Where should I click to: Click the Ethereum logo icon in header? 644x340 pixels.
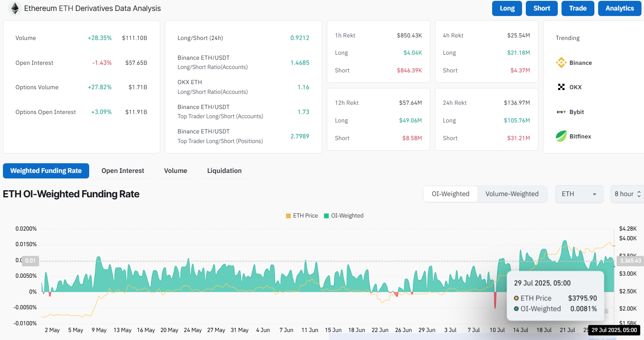click(x=15, y=8)
